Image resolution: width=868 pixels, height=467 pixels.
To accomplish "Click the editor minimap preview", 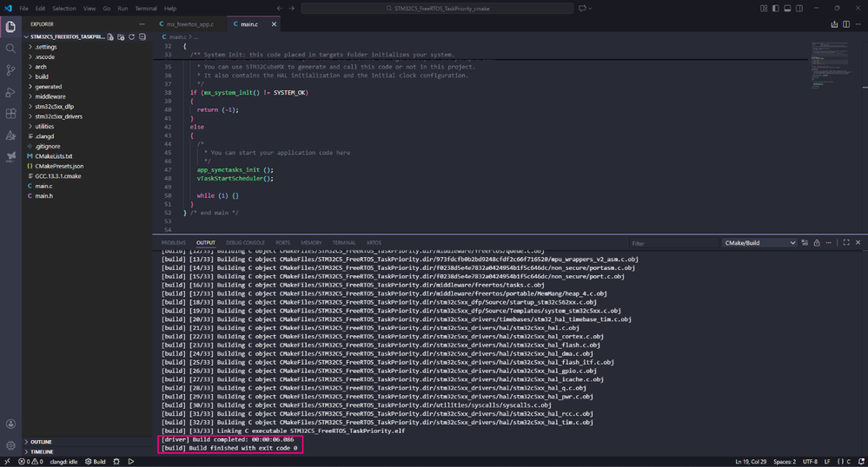I will 830,63.
